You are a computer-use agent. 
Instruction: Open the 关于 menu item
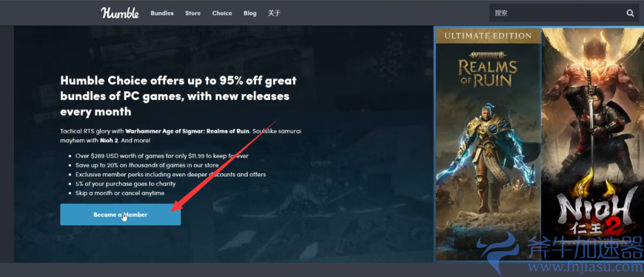[x=274, y=13]
